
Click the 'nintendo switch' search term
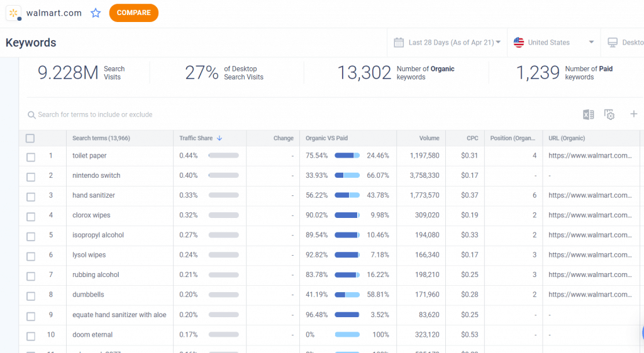point(96,175)
